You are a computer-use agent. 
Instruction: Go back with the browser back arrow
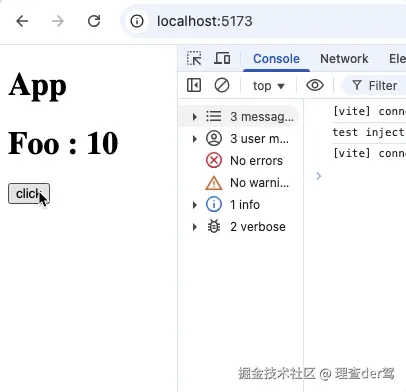pos(22,21)
